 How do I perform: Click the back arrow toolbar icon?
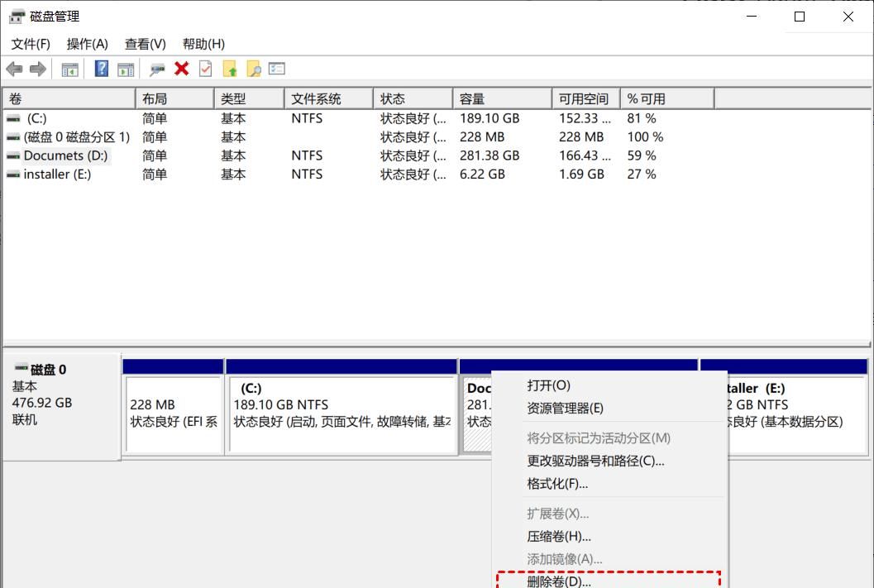[14, 69]
